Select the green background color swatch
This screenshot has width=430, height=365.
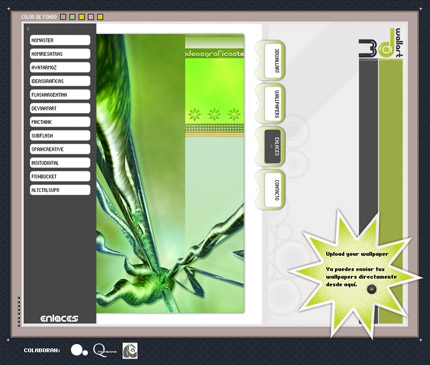pos(72,17)
